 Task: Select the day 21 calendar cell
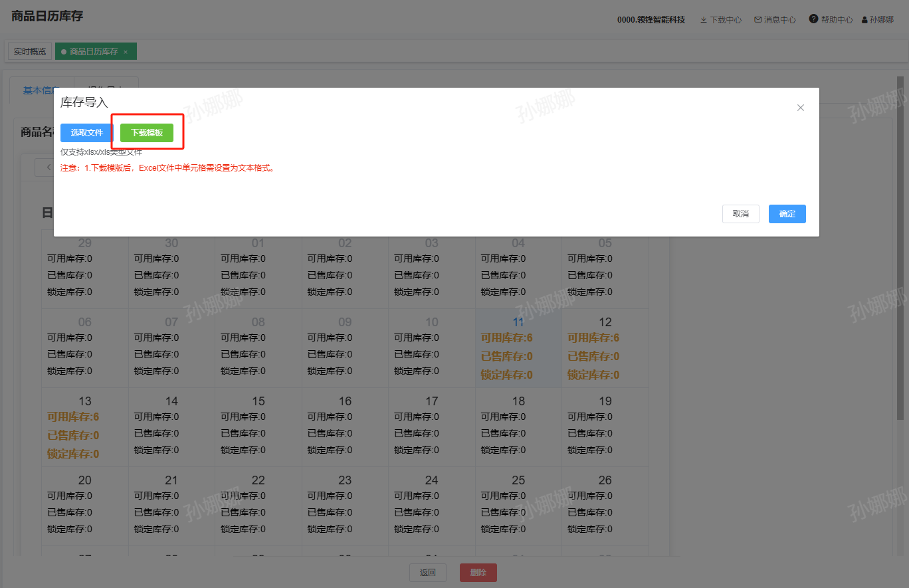(x=171, y=506)
